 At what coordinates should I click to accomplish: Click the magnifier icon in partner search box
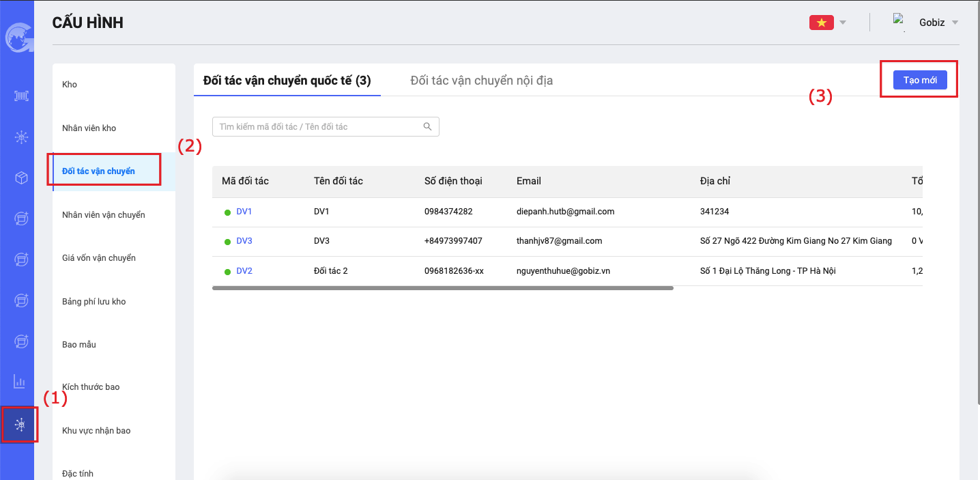coord(427,126)
